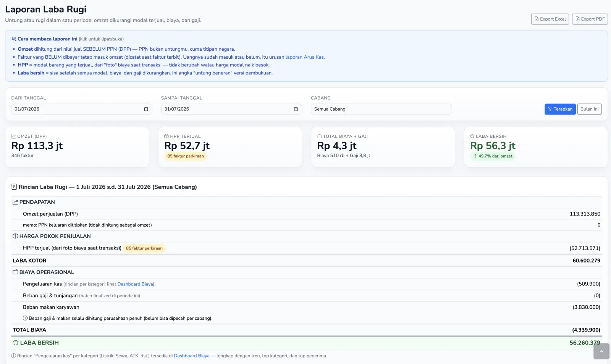Viewport: 611px width, 364px height.
Task: Click the piggy bank icon on Laba Bersih card
Action: 472,136
